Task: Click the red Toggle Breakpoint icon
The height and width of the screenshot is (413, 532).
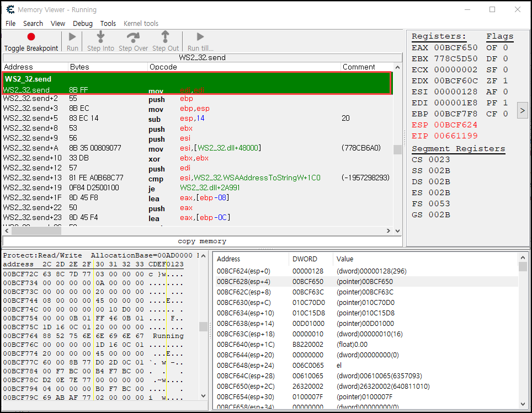Action: tap(31, 36)
